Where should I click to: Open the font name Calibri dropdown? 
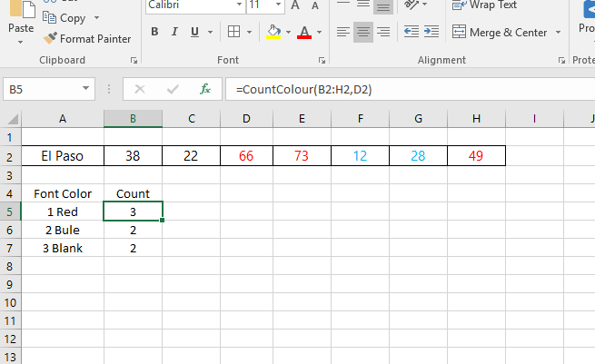(240, 5)
